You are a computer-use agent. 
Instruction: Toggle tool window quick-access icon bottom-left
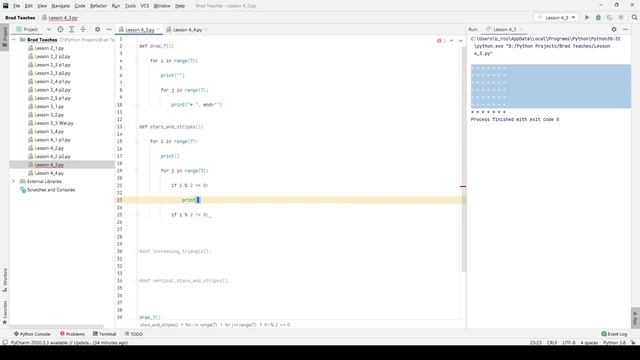[5, 342]
